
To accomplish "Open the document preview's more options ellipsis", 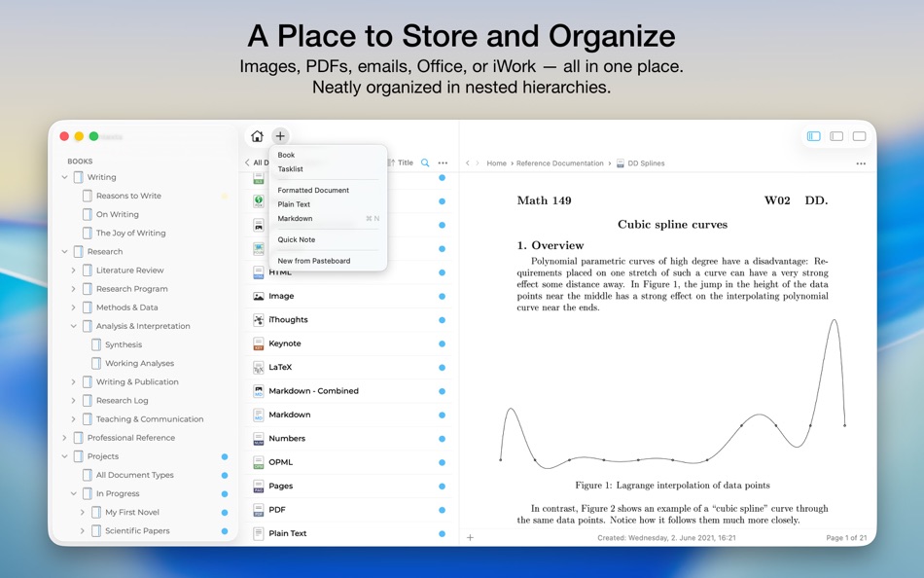I will click(861, 163).
